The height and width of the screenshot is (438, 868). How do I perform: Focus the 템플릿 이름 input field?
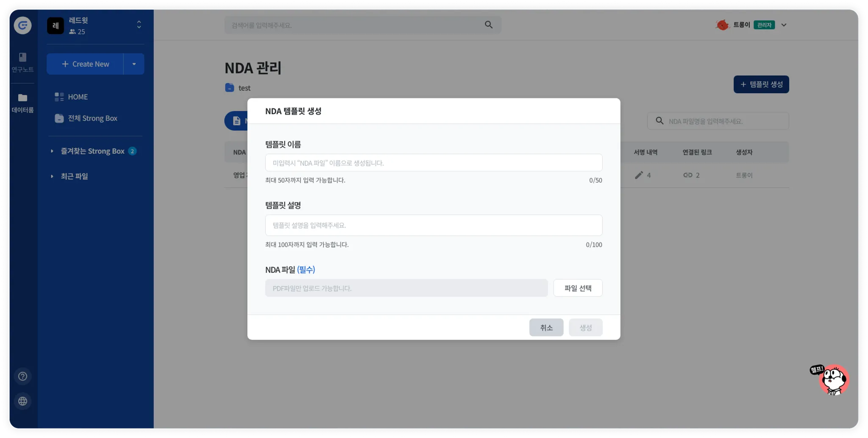pyautogui.click(x=434, y=163)
